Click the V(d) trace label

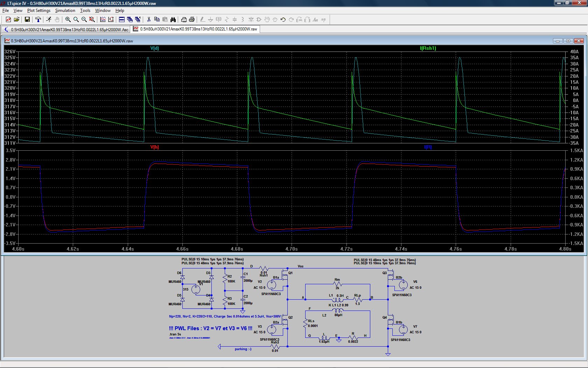pos(154,48)
